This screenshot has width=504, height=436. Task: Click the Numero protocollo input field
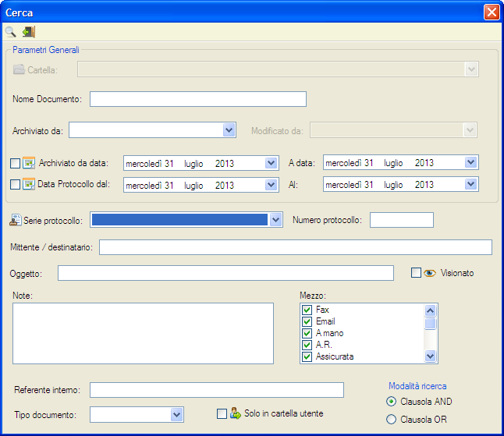[x=402, y=220]
